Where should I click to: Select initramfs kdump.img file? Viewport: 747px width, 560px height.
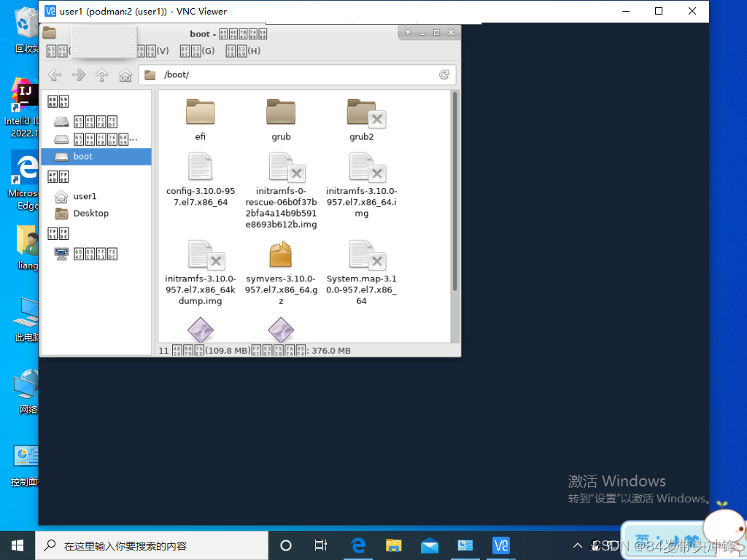tap(200, 273)
